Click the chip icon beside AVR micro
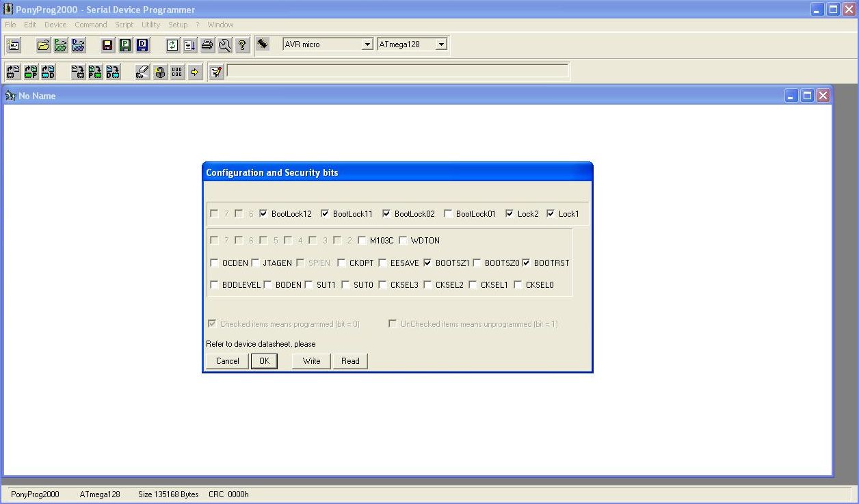Viewport: 859px width, 504px height. [x=263, y=44]
